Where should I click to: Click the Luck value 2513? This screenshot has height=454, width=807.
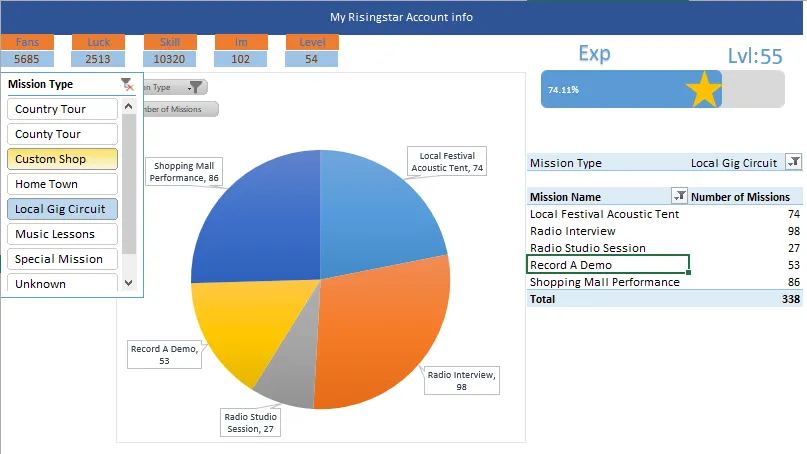tap(98, 59)
